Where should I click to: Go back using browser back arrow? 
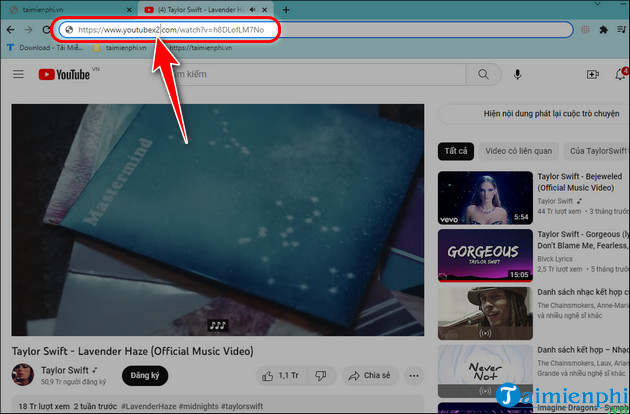click(x=10, y=29)
